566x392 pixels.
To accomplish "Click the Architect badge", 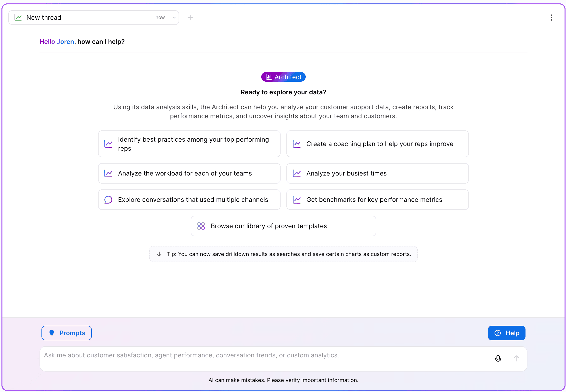I will point(283,77).
